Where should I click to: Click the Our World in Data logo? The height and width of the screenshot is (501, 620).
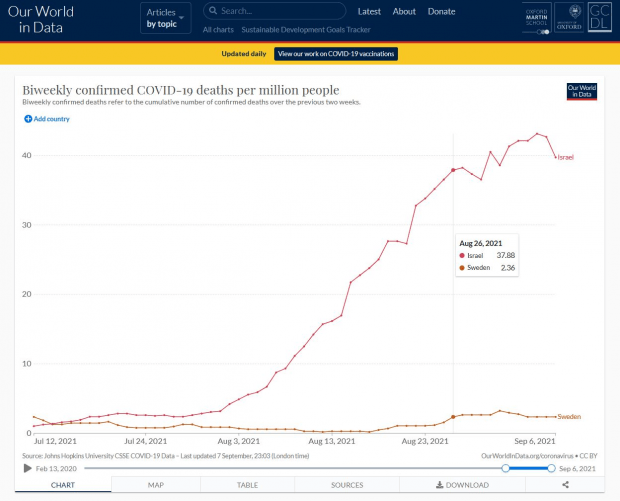click(35, 20)
